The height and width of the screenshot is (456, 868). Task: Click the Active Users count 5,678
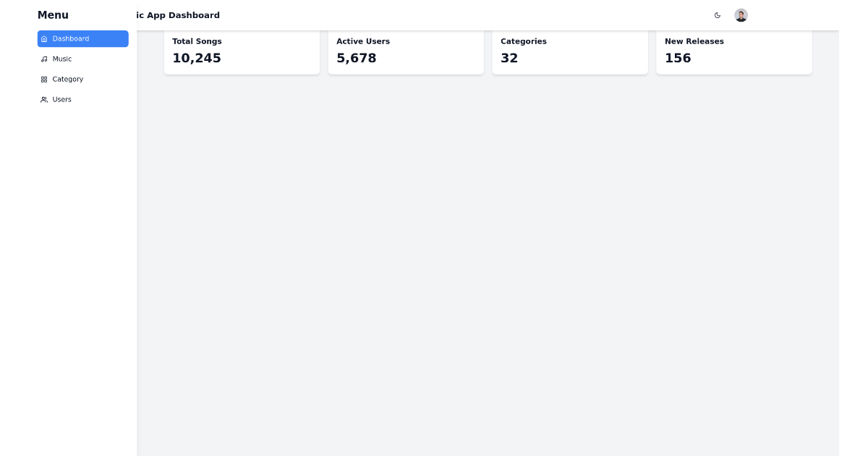coord(356,58)
